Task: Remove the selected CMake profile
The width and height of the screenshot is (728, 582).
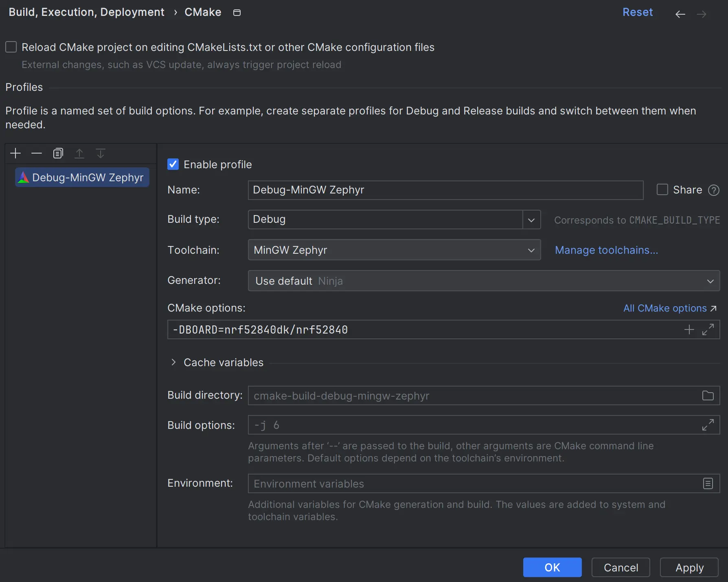Action: (37, 154)
